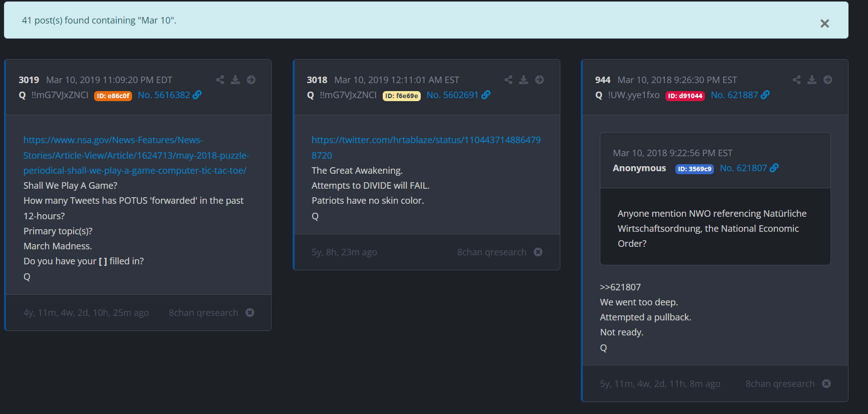
Task: Select 8chan qresearch label in post 3019
Action: [x=204, y=312]
